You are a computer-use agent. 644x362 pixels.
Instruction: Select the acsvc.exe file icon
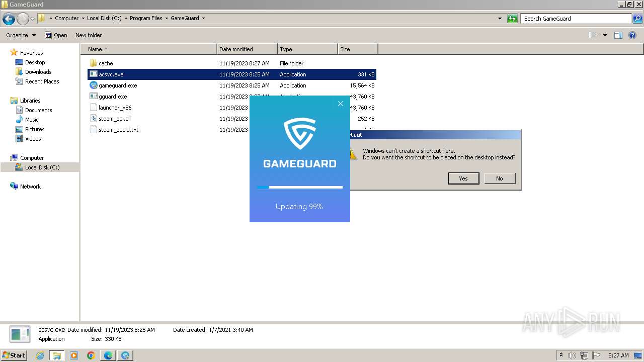(93, 74)
